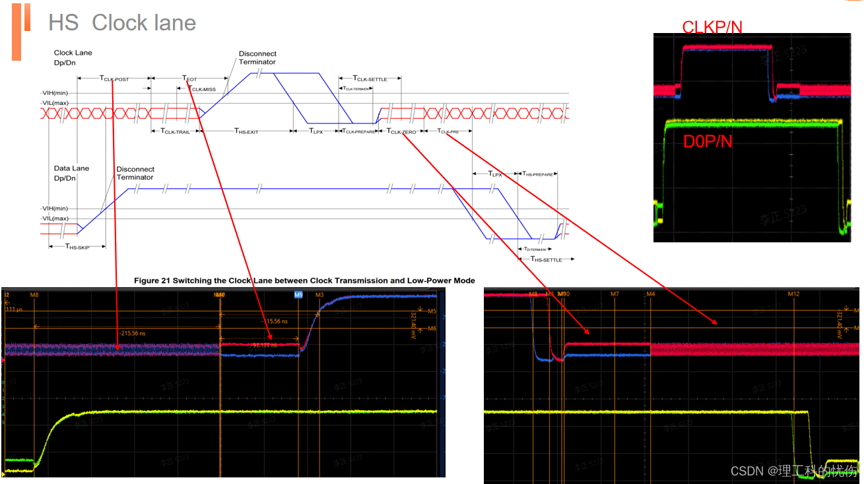Select the M5 cursor label in the left scope
Screen dimensions: 868x484
(x=432, y=311)
